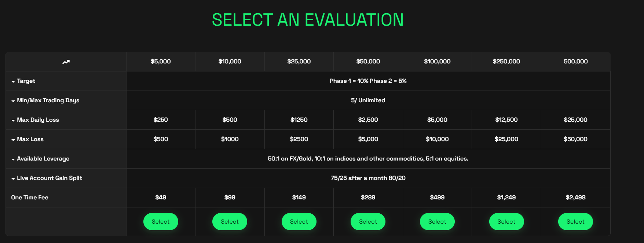Viewport: 644px width, 243px height.
Task: Select the $25,000 evaluation plan
Action: click(x=299, y=222)
